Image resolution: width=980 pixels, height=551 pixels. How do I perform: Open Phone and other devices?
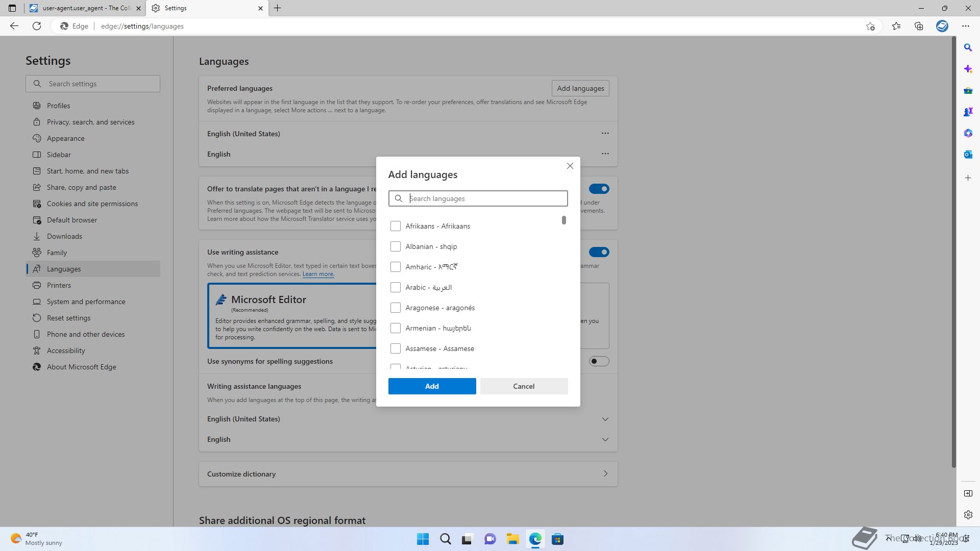pos(93,334)
